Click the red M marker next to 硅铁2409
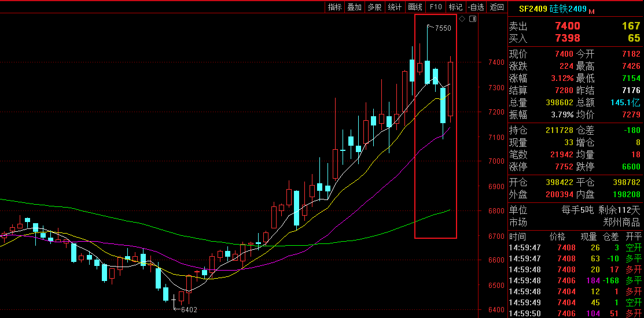644x318 pixels. [x=592, y=10]
